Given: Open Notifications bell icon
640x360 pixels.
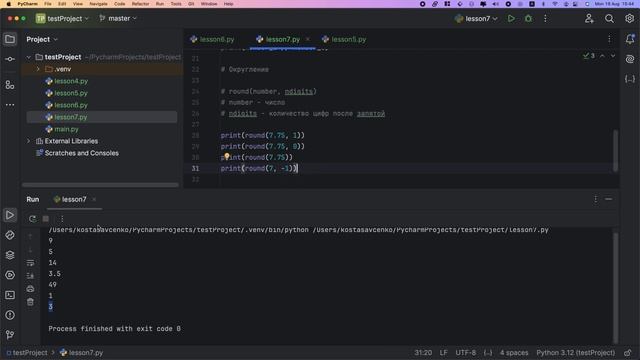Looking at the screenshot, I should tap(630, 39).
